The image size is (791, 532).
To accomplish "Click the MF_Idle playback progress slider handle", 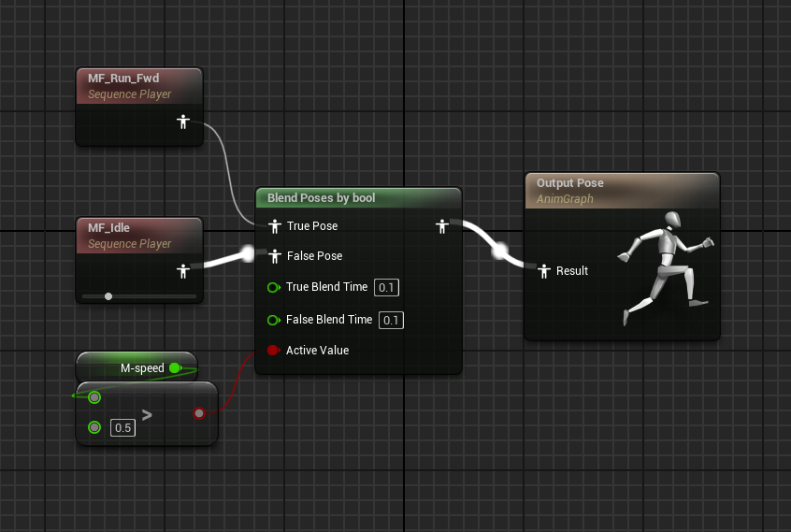I will click(x=108, y=296).
